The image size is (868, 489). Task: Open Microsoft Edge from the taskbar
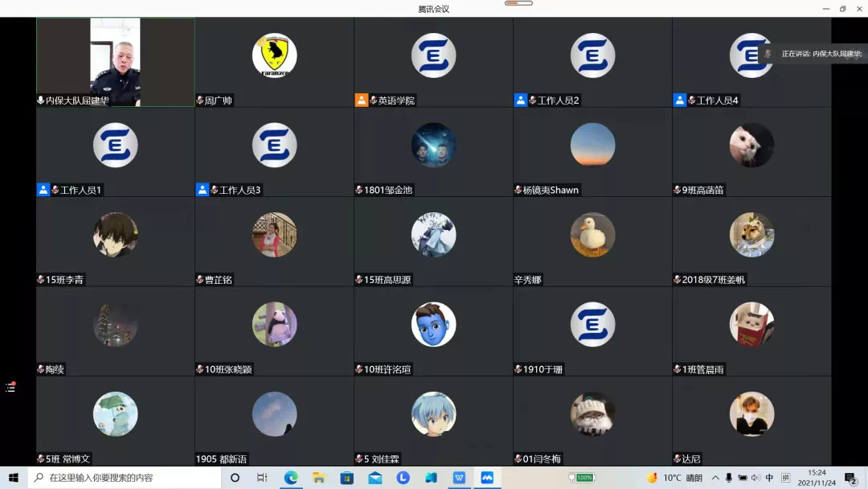291,478
